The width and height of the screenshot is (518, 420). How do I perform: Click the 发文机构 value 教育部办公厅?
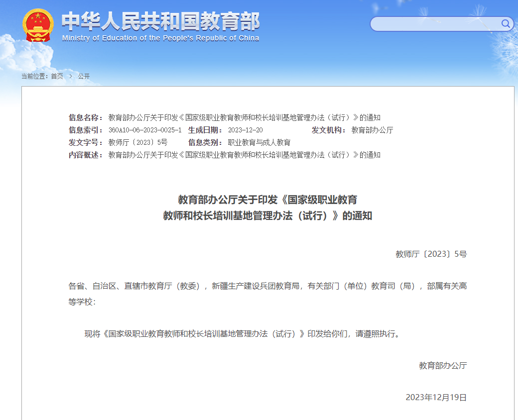(372, 130)
